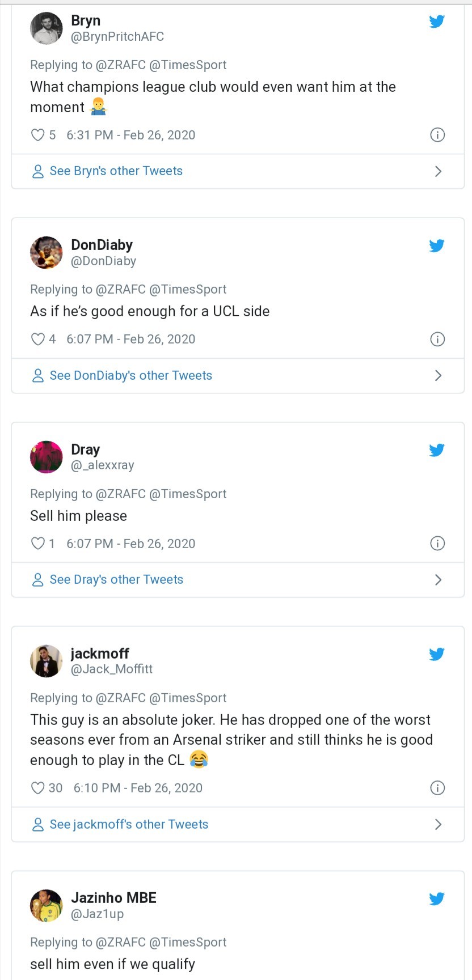Screen dimensions: 472x980
Task: Open the info icon on Bryn's tweet
Action: (x=437, y=135)
